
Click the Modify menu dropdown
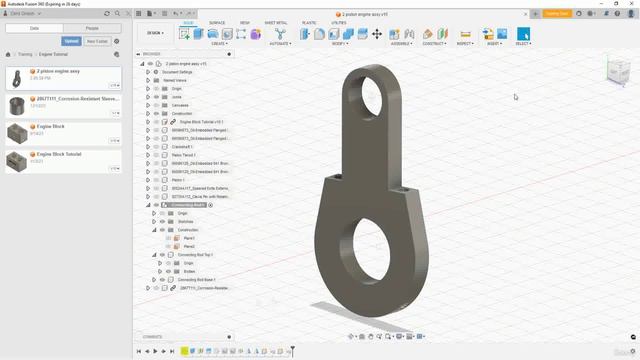[x=340, y=44]
